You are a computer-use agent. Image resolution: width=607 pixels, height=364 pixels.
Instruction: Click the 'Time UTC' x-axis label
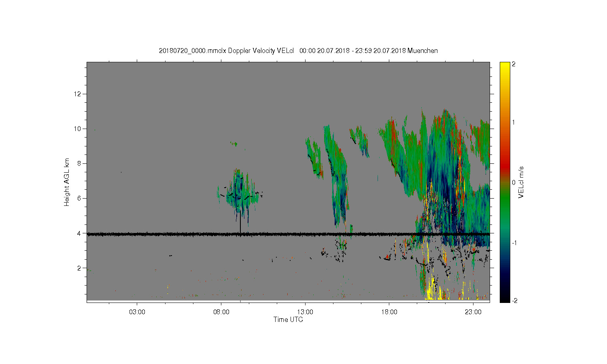[288, 320]
